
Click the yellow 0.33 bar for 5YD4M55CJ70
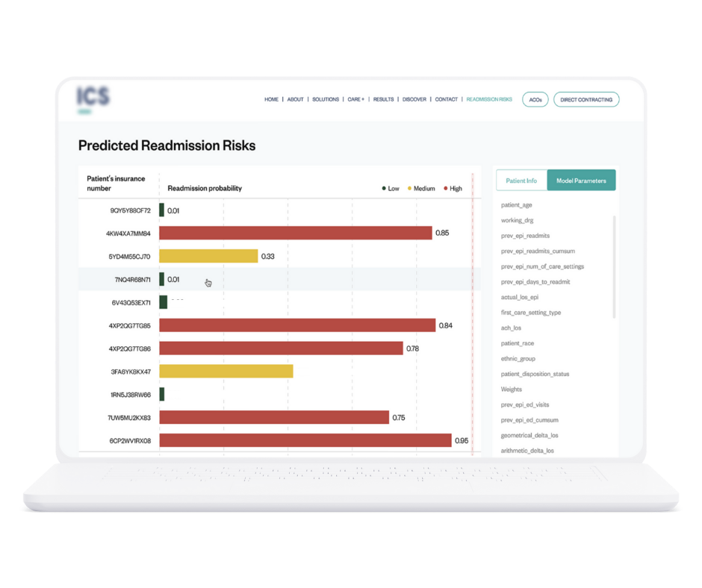pyautogui.click(x=208, y=256)
